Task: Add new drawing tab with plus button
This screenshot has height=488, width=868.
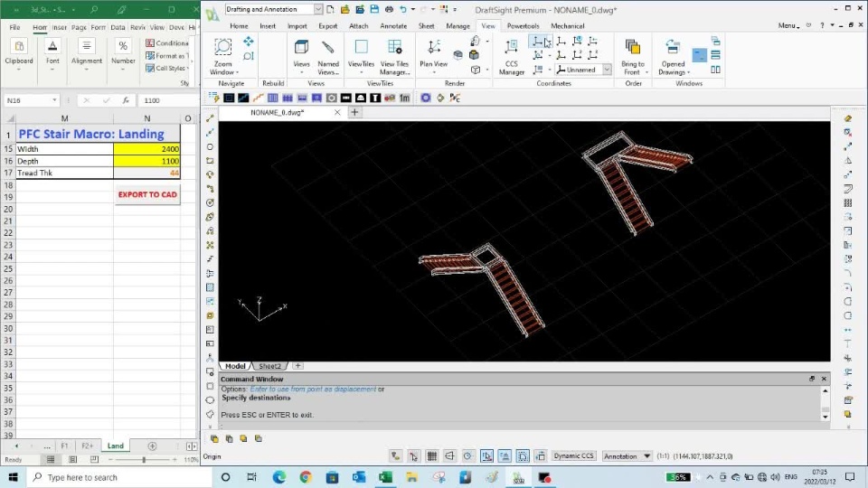Action: 354,112
